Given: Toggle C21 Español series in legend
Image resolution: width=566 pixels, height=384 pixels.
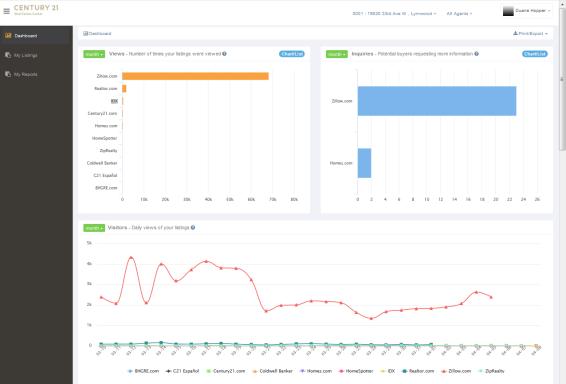Looking at the screenshot, I should point(182,371).
